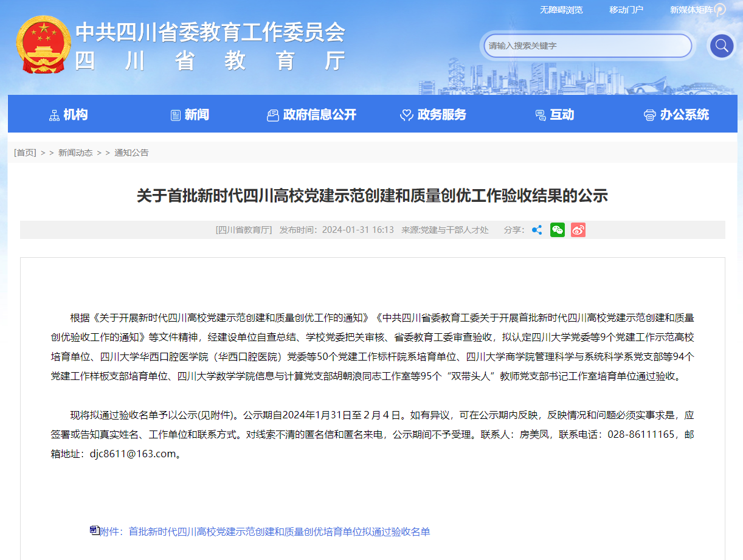Share article via WeChat icon
743x560 pixels.
click(x=558, y=230)
